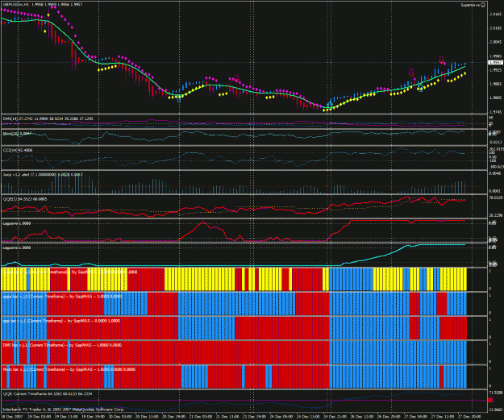
Task: Select the red down arrow near 27 Dec 04:00
Action: point(411,73)
